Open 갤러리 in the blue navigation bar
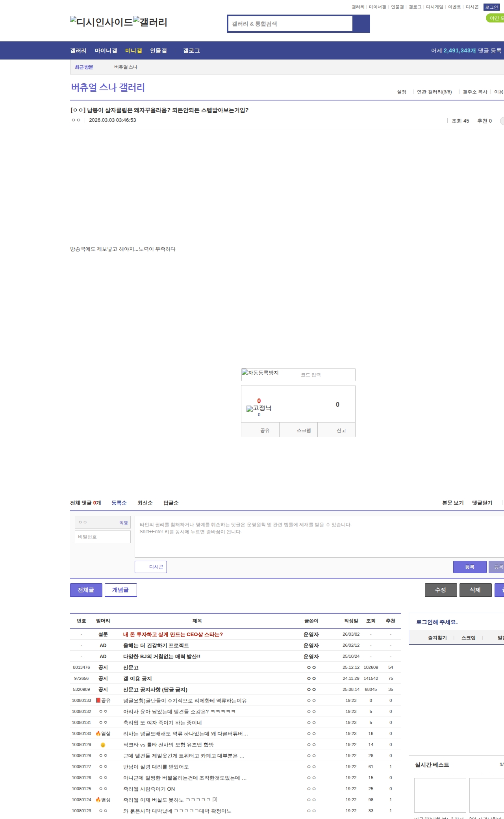Viewport: 504px width, 819px height. [x=78, y=50]
